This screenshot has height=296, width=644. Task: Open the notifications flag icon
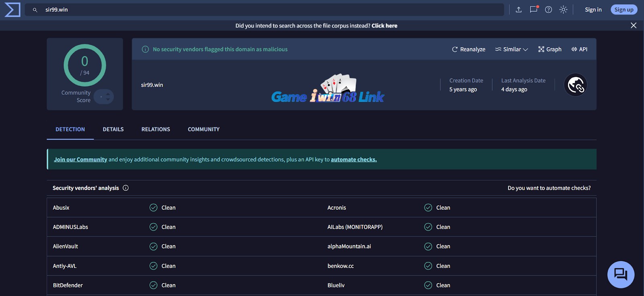pyautogui.click(x=534, y=9)
